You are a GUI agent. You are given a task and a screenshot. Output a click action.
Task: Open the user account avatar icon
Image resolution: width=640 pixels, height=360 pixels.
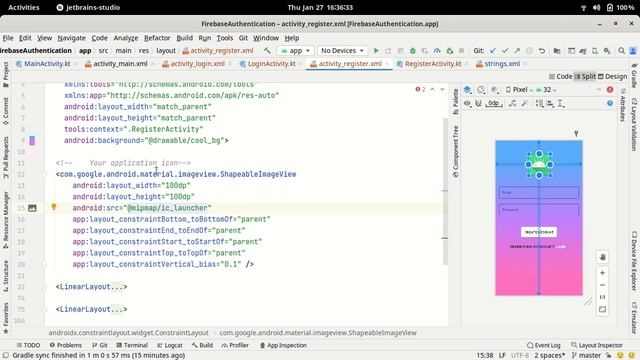pyautogui.click(x=633, y=51)
